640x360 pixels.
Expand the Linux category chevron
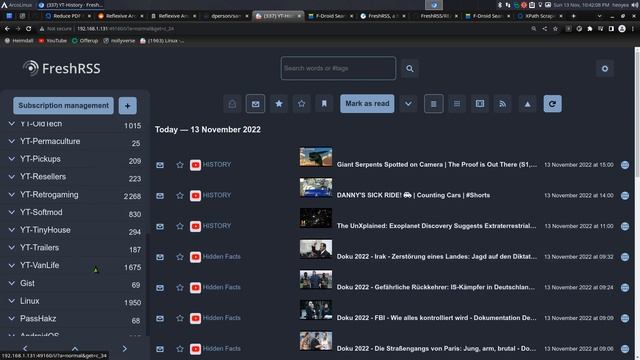(x=11, y=301)
